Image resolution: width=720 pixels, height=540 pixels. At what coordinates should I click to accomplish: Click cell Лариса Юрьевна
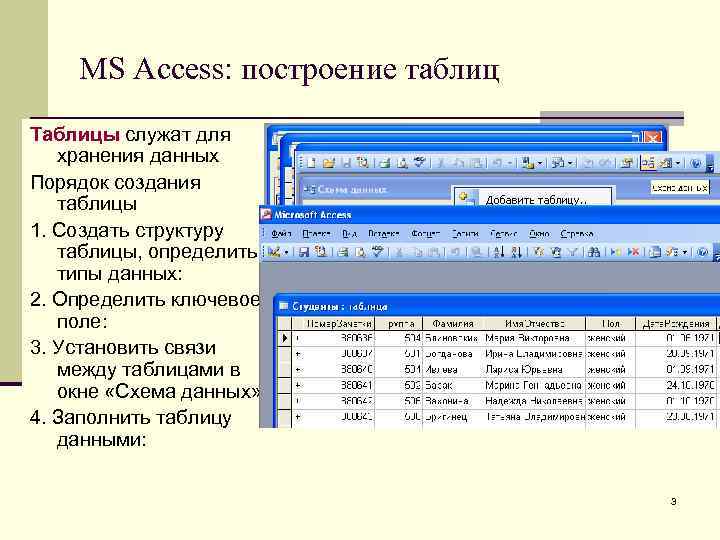tap(535, 370)
